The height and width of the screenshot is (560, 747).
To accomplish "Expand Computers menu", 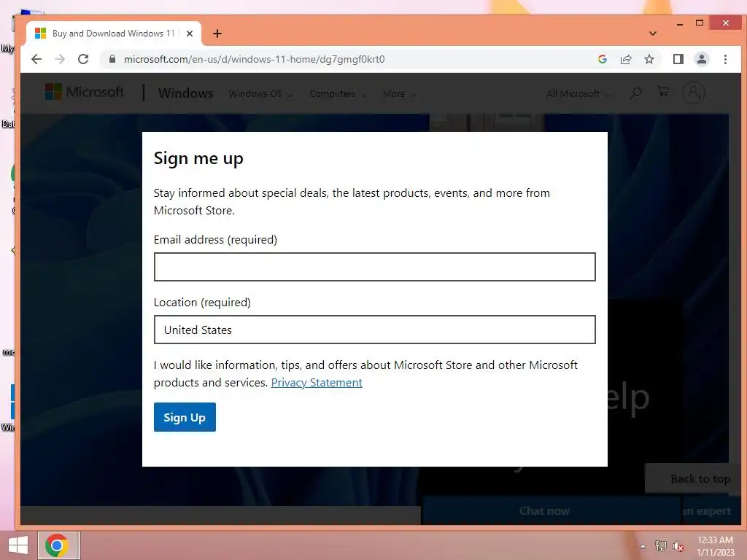I will [x=338, y=94].
